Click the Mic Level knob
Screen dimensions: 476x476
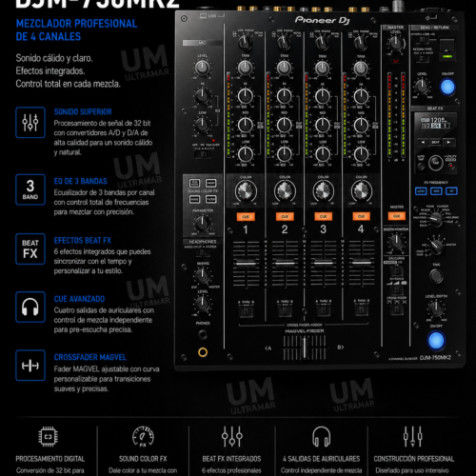click(202, 68)
